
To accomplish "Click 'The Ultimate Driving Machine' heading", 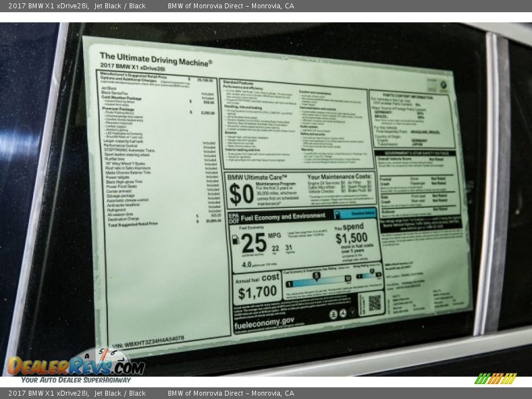I will click(x=156, y=58).
